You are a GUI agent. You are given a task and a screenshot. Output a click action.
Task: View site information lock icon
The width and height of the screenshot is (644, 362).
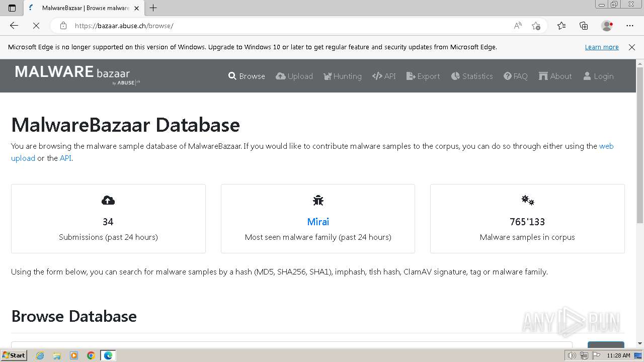click(63, 26)
